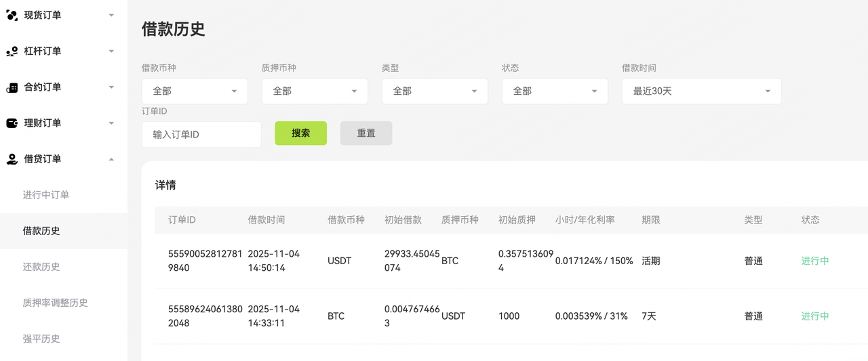Open the 类型 filter dropdown

435,91
